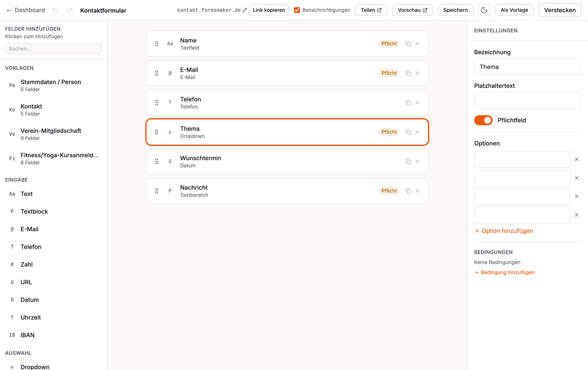The image size is (588, 370).
Task: Grab the drag handle of E-Mail field
Action: pyautogui.click(x=156, y=73)
